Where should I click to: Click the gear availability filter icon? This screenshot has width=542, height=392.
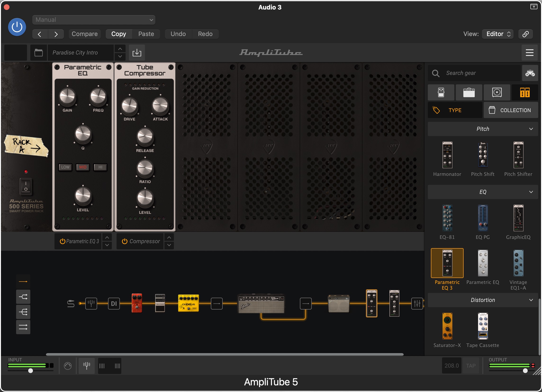click(530, 73)
